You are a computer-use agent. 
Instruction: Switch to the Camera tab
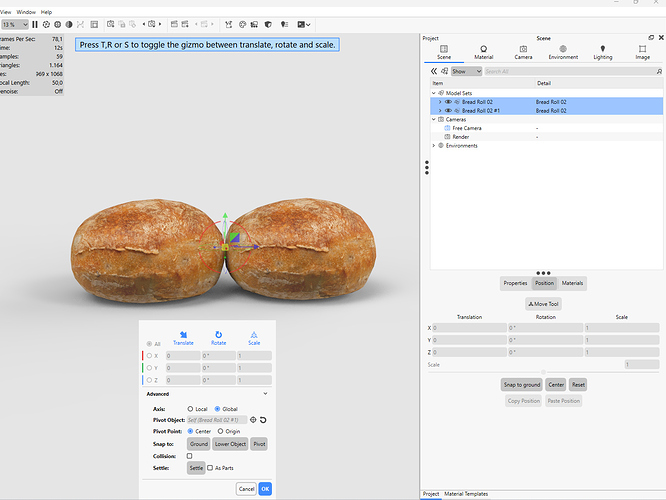(x=523, y=53)
